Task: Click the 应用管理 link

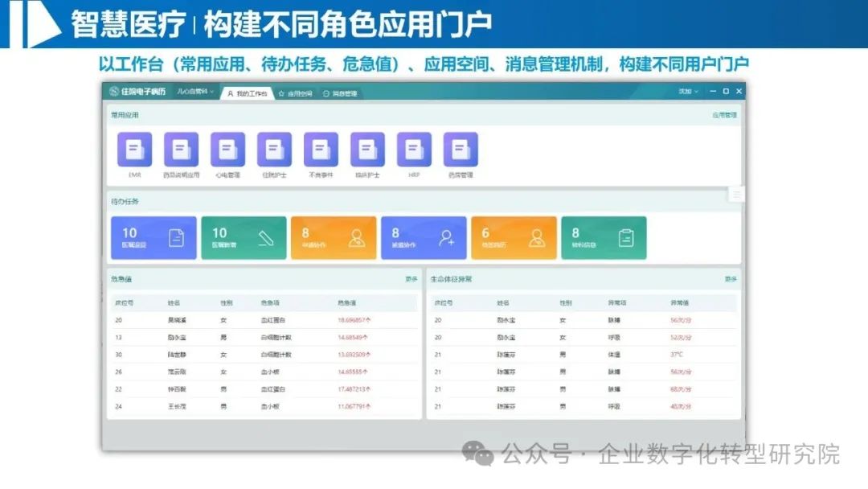Action: tap(724, 115)
